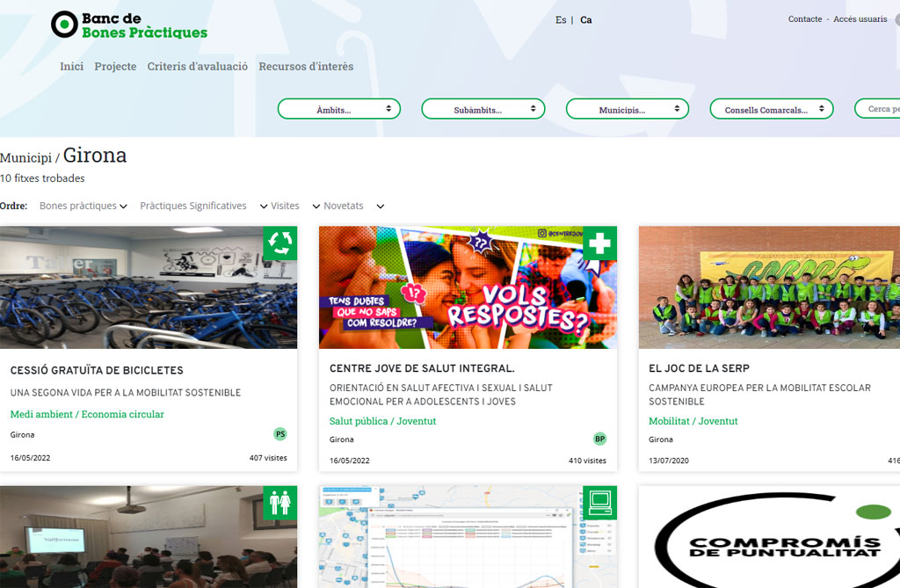The image size is (900, 588).
Task: Go to the Projecte menu item
Action: [x=115, y=67]
